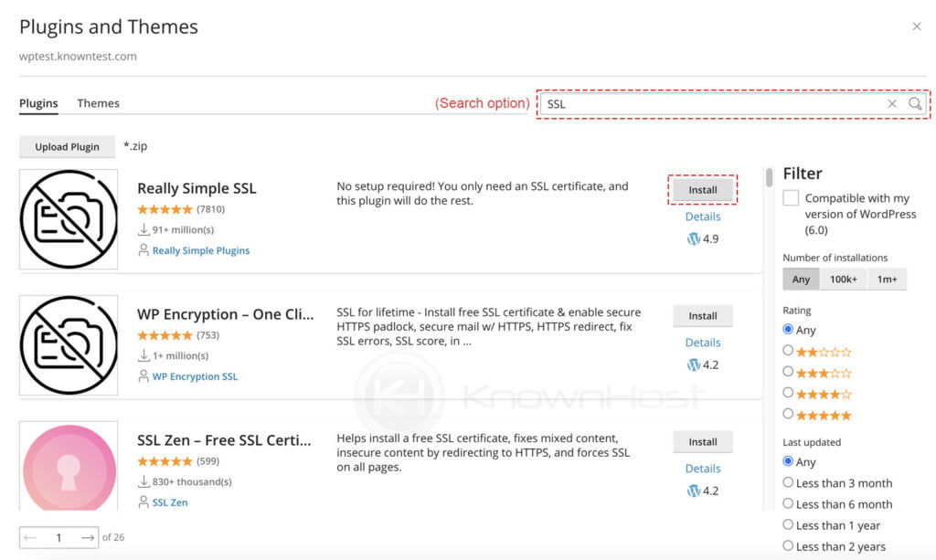Filter by 1m+ installations
Viewport: 936px width, 560px height.
[x=887, y=280]
